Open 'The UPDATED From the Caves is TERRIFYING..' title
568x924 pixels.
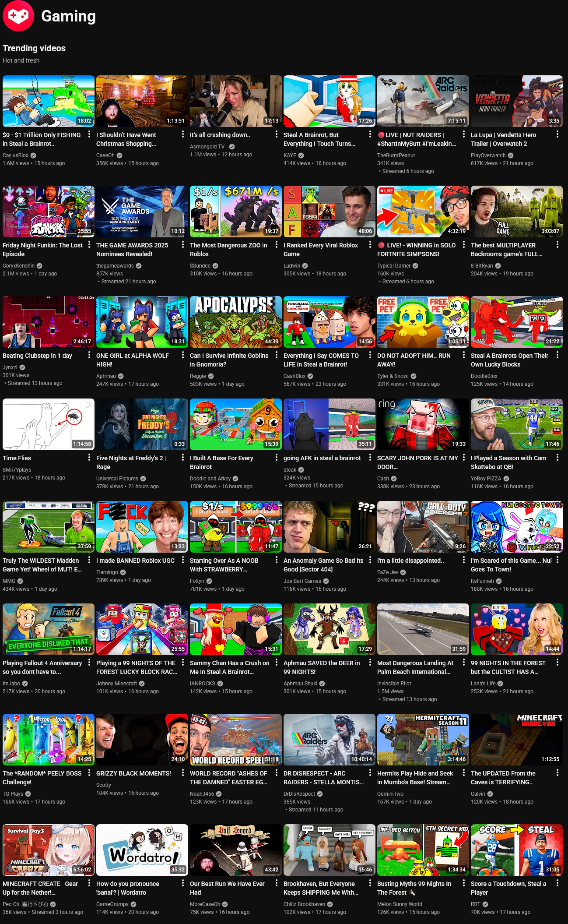pos(503,778)
